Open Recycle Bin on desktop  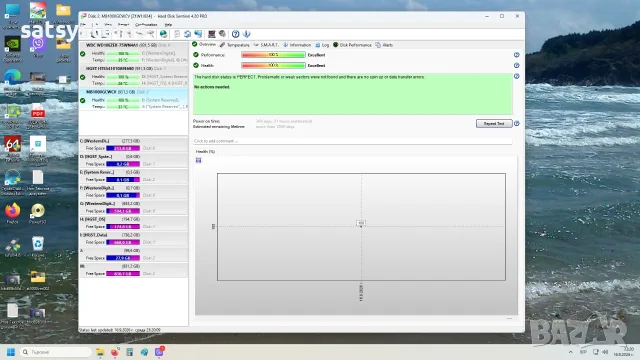(38, 247)
